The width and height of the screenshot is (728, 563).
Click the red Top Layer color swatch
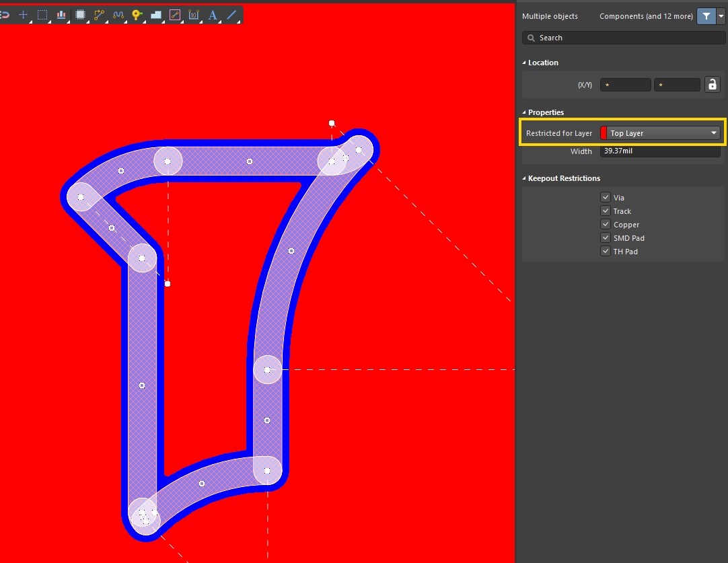click(604, 133)
